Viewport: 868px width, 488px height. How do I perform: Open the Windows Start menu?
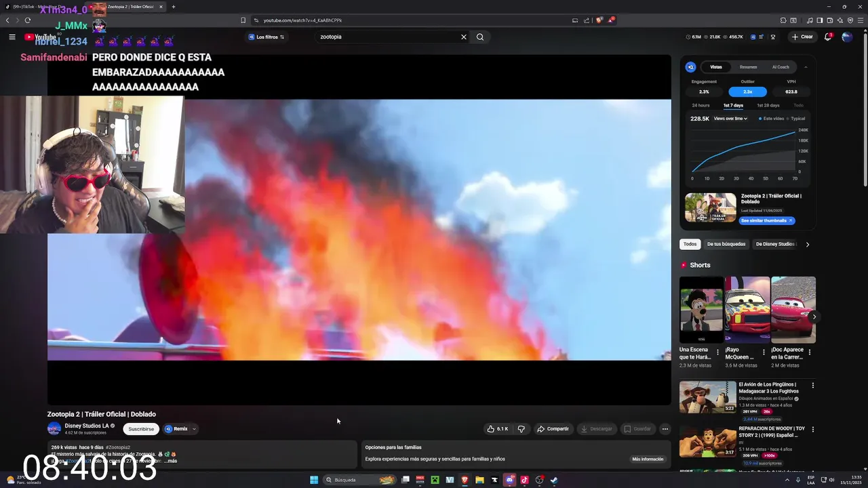point(314,480)
